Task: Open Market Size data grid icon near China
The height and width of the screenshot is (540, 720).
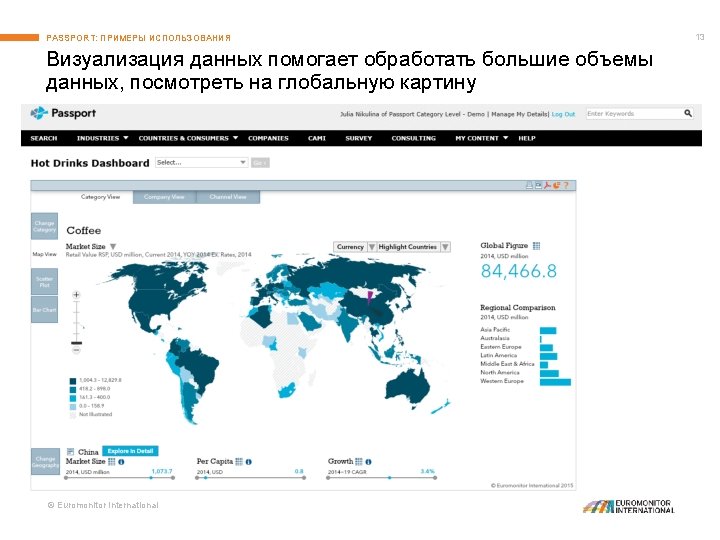Action: 112,461
